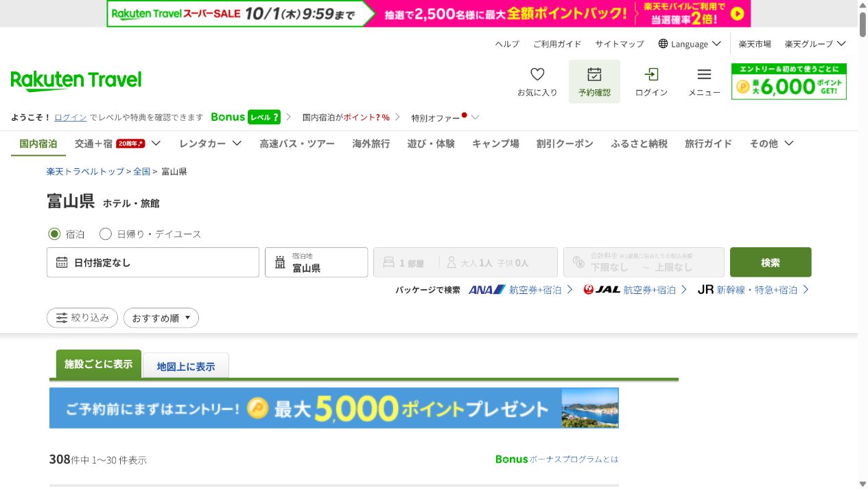
Task: Click the 宿泊地 富山県 field
Action: (316, 262)
